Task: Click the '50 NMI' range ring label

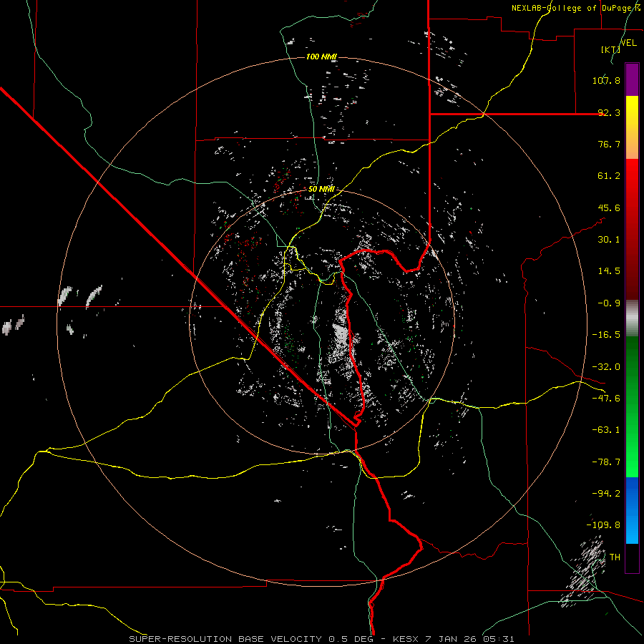Action: pyautogui.click(x=321, y=189)
